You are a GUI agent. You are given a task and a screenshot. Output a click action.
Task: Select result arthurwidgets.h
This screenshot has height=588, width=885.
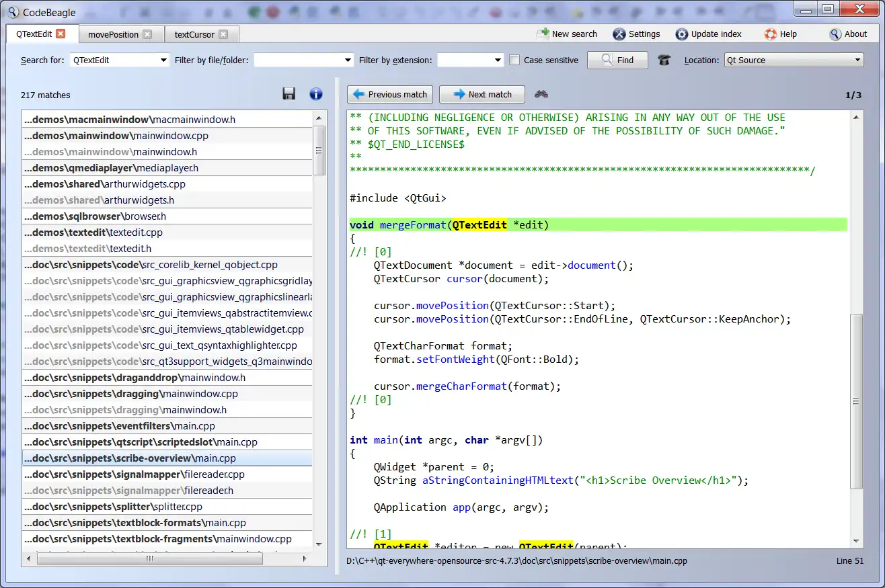[167, 200]
